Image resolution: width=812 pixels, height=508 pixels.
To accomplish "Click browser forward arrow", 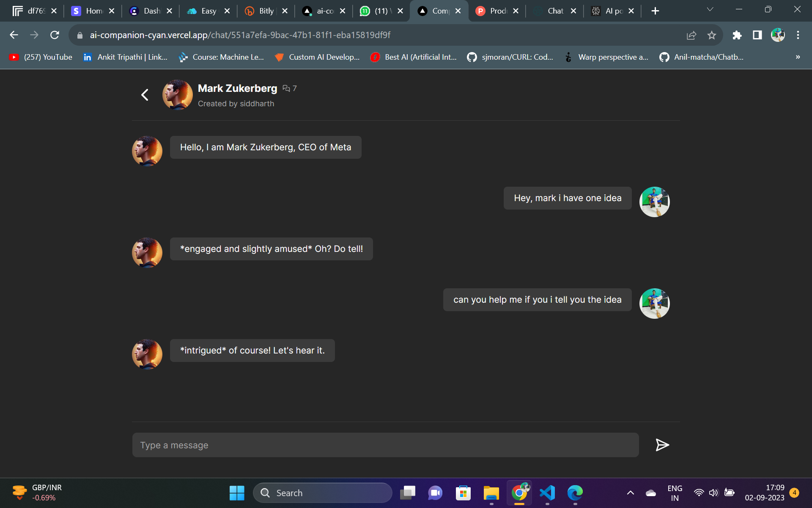I will pyautogui.click(x=34, y=35).
